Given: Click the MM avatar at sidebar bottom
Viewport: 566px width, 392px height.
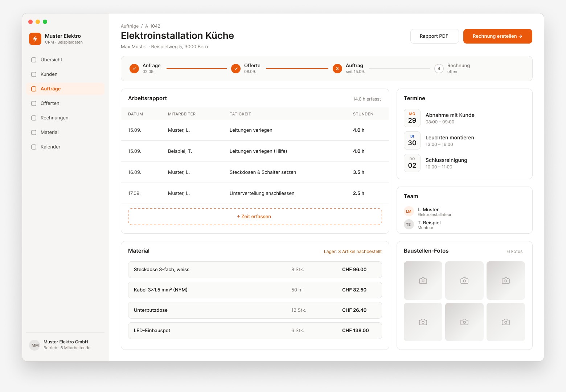Looking at the screenshot, I should tap(35, 345).
